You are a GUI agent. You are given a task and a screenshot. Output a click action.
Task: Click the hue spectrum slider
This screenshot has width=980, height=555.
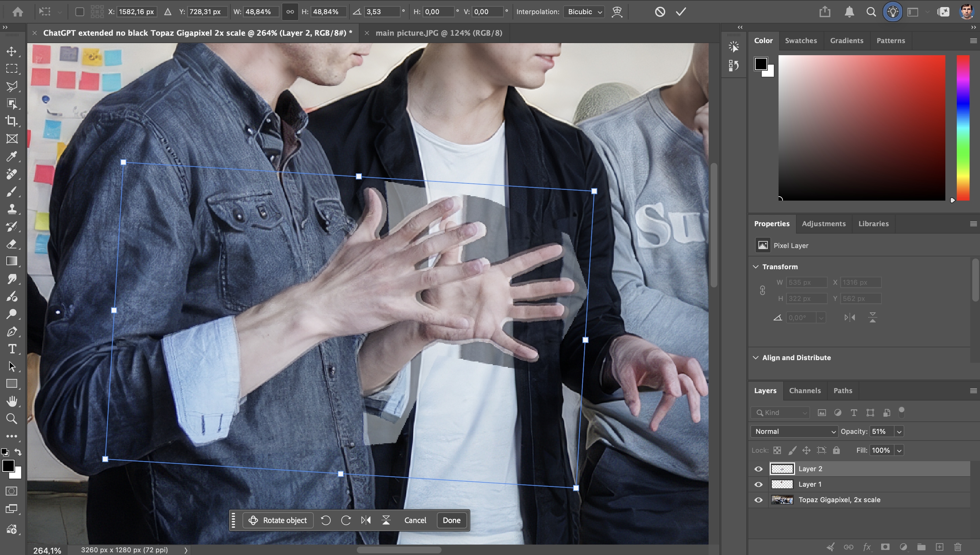coord(963,128)
